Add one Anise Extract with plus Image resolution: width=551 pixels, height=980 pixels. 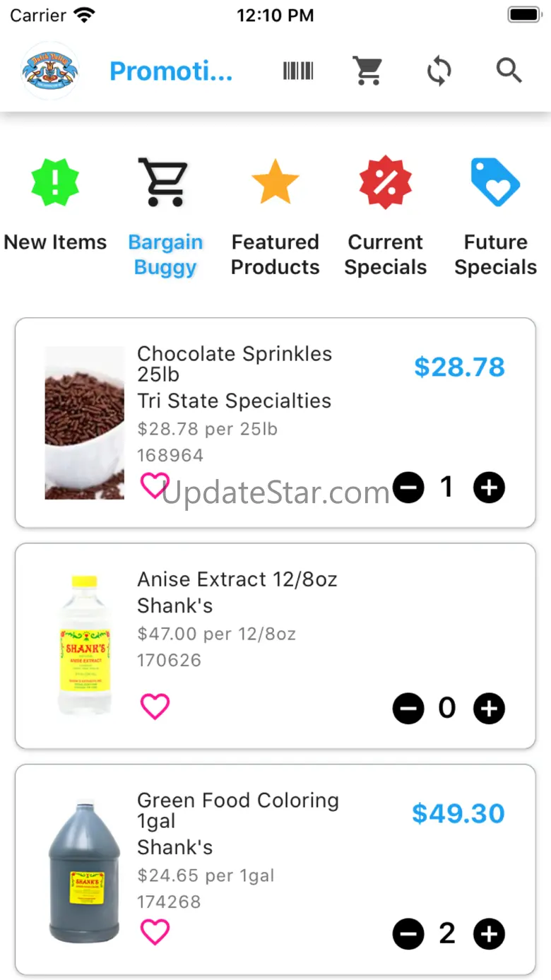[489, 709]
